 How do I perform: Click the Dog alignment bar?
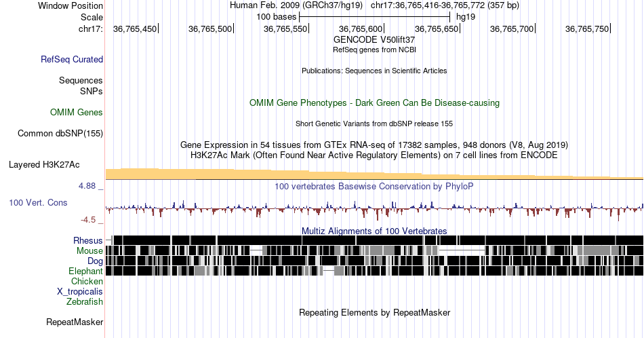374,261
